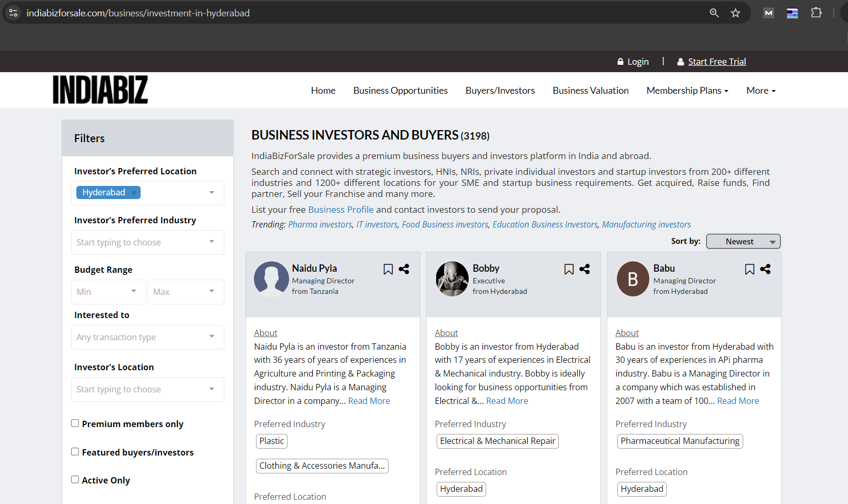Star this page in the address bar

(736, 13)
